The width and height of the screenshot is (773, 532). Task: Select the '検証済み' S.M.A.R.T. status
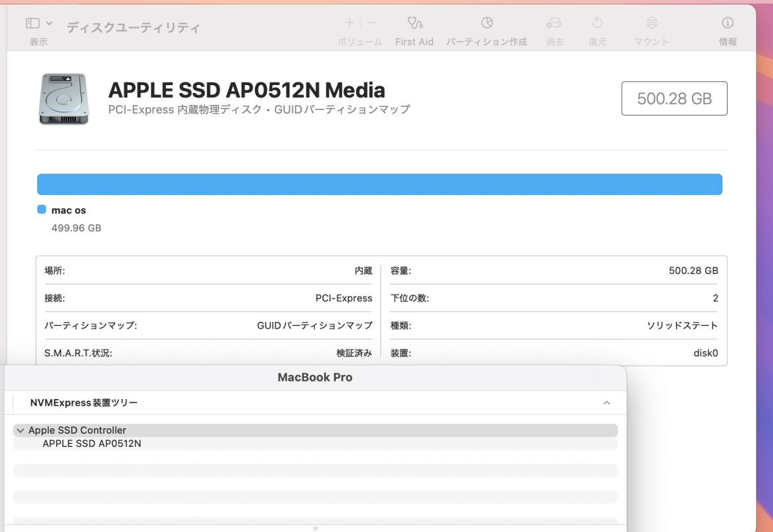point(355,353)
